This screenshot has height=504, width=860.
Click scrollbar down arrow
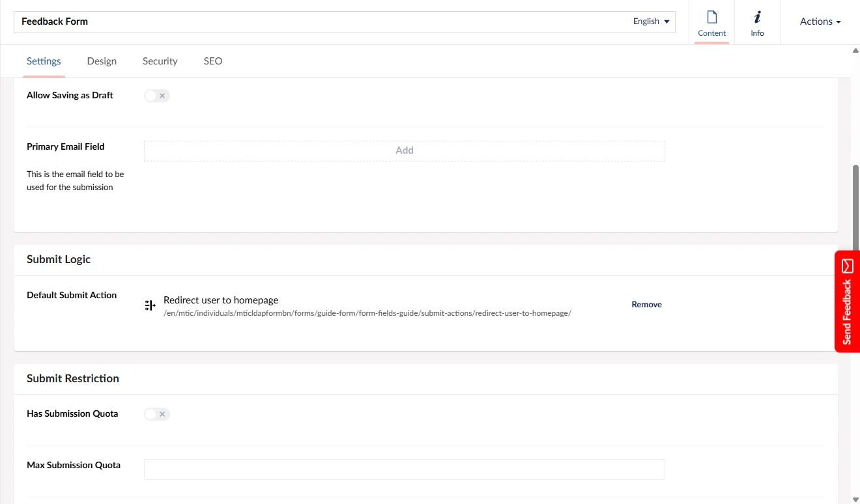(855, 499)
